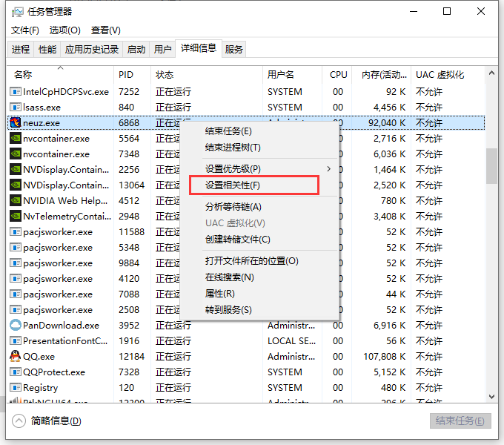Select the PanDownload.exe row name
This screenshot has height=445, width=504.
coord(61,326)
